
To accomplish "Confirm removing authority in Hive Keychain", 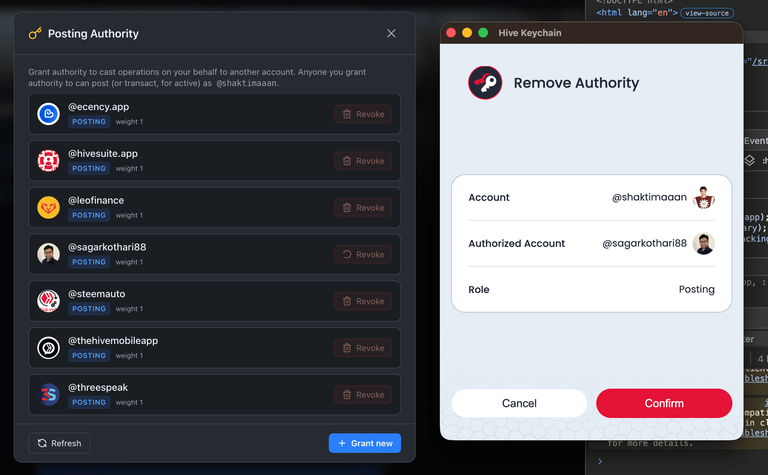I will [x=664, y=403].
